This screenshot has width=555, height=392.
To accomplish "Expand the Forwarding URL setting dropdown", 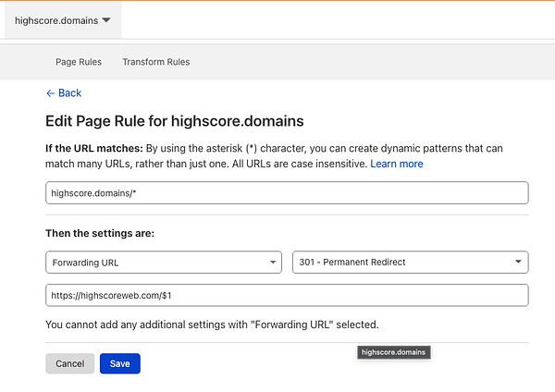I will point(163,262).
